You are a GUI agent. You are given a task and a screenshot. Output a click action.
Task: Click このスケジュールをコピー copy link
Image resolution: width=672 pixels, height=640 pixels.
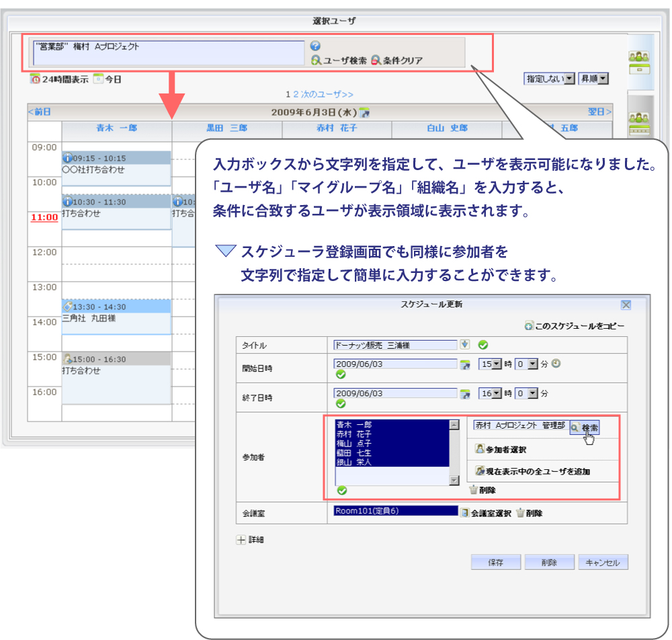click(575, 326)
